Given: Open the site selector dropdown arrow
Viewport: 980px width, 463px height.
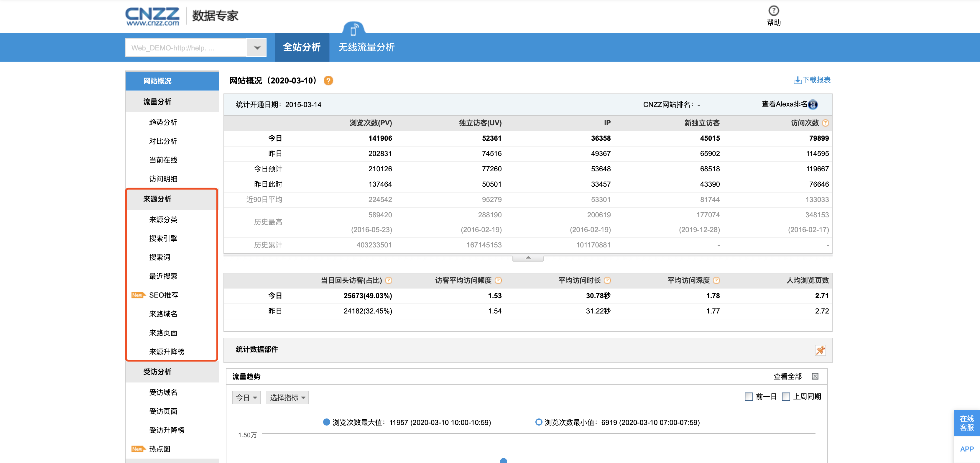Looking at the screenshot, I should click(257, 48).
